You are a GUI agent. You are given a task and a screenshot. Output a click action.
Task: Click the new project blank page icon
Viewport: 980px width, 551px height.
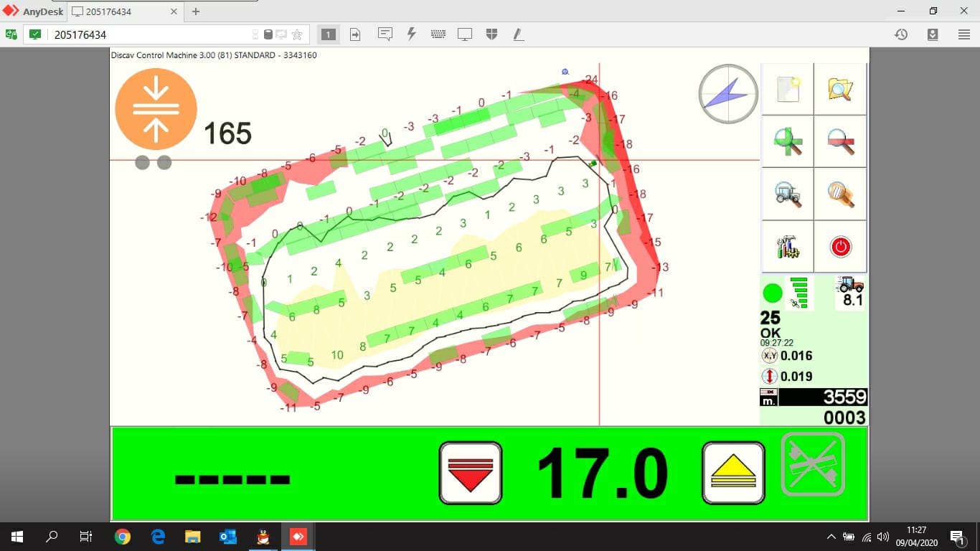point(788,89)
